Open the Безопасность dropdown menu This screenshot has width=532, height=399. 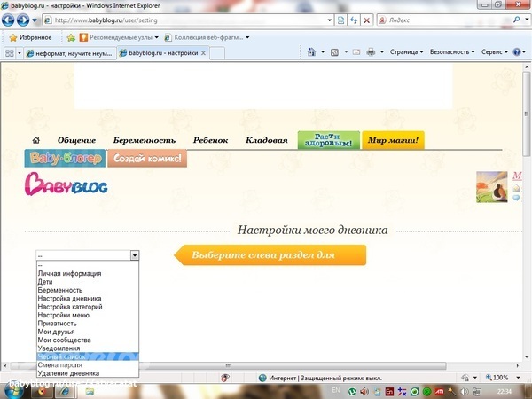[x=452, y=52]
